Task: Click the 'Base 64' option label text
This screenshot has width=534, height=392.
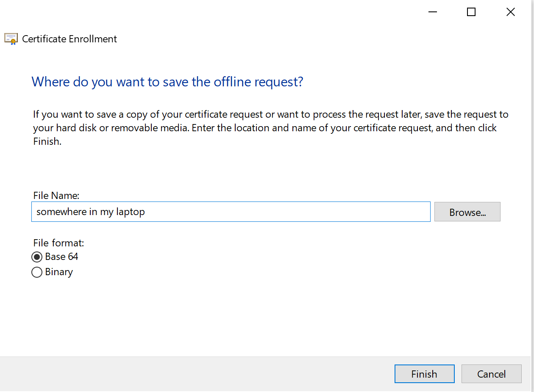Action: [x=61, y=257]
